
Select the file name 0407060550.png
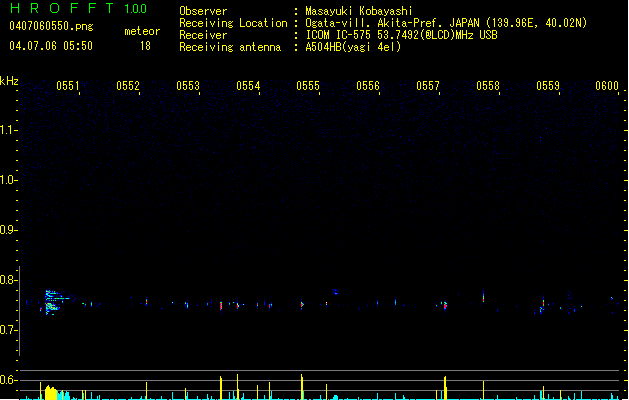[51, 26]
